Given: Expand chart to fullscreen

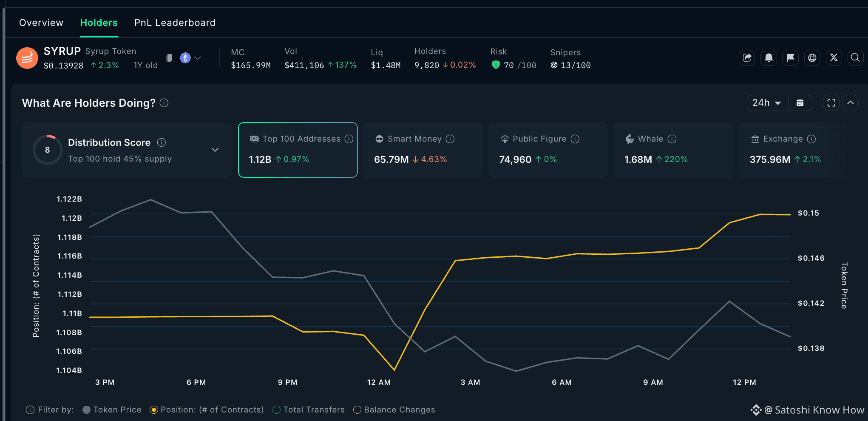Looking at the screenshot, I should [x=831, y=103].
